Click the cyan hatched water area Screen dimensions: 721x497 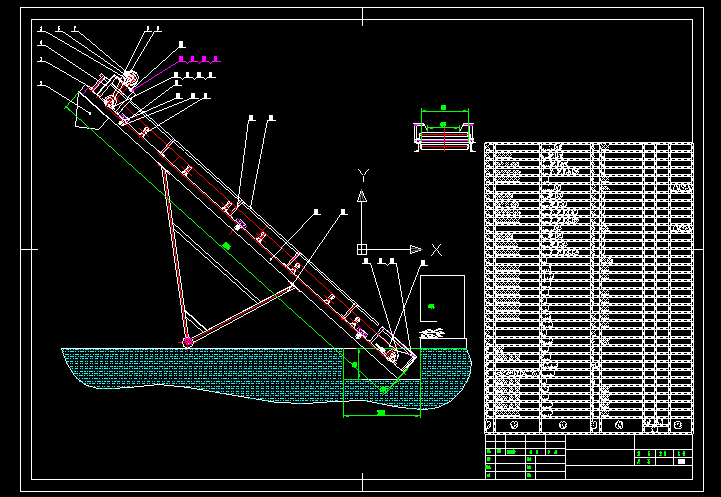pos(200,370)
